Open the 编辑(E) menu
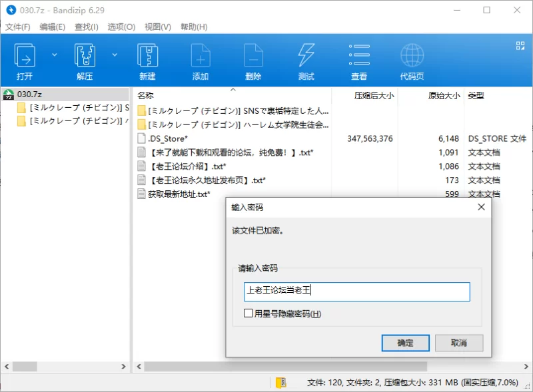Image resolution: width=533 pixels, height=392 pixels. click(53, 27)
